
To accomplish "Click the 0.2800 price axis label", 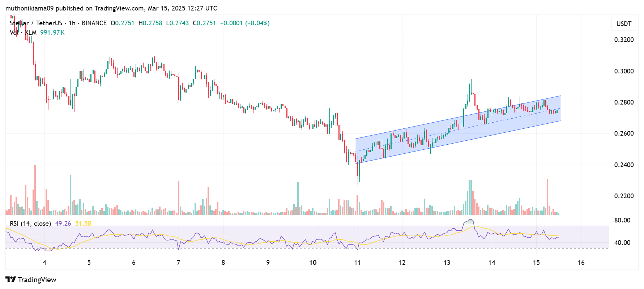I will coord(624,102).
